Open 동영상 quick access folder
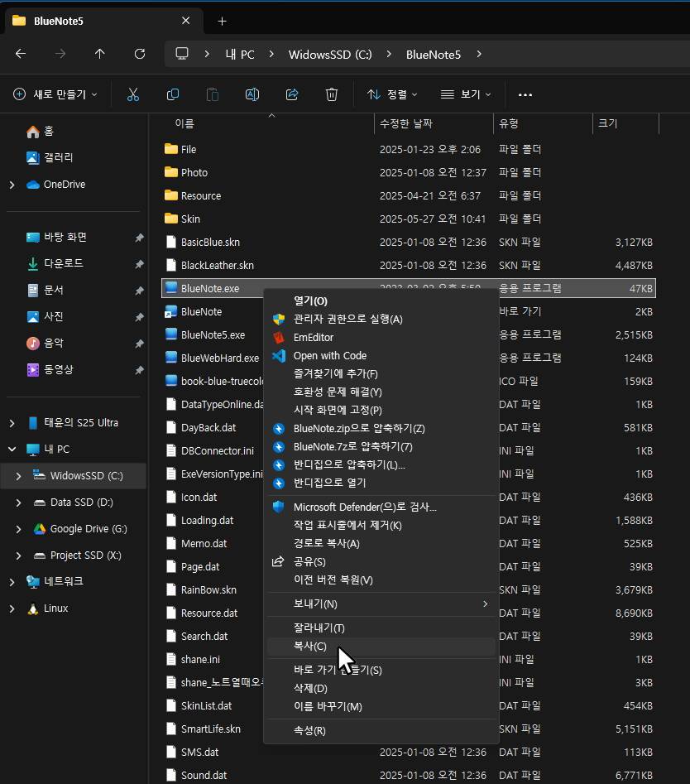The width and height of the screenshot is (690, 784). [50, 369]
